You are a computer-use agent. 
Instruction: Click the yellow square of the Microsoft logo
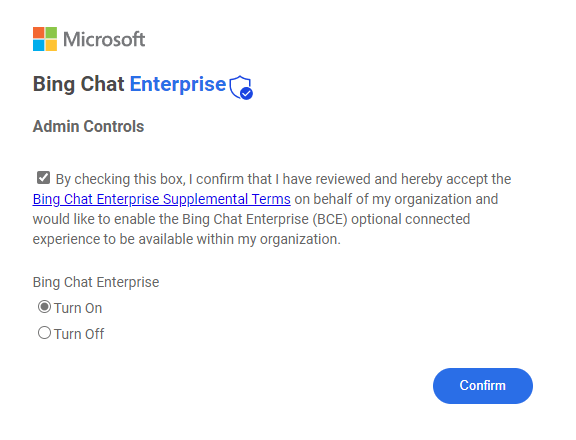point(51,45)
